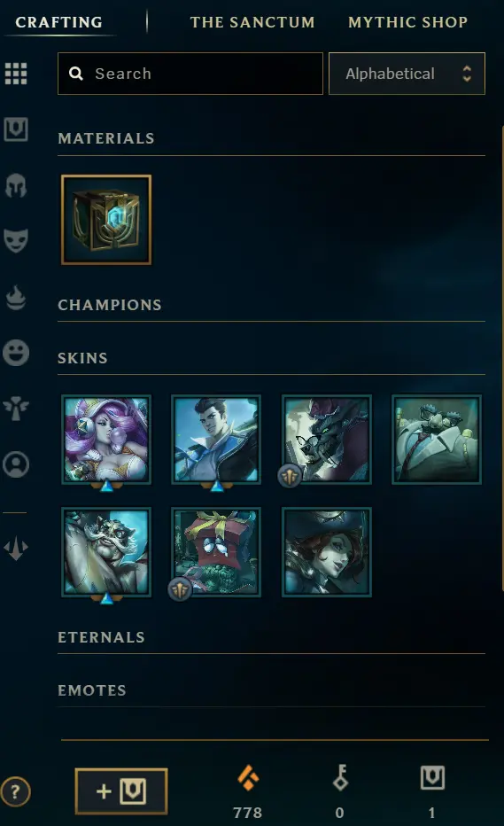504x826 pixels.
Task: Filter loot by eternals flame icon
Action: (16, 298)
